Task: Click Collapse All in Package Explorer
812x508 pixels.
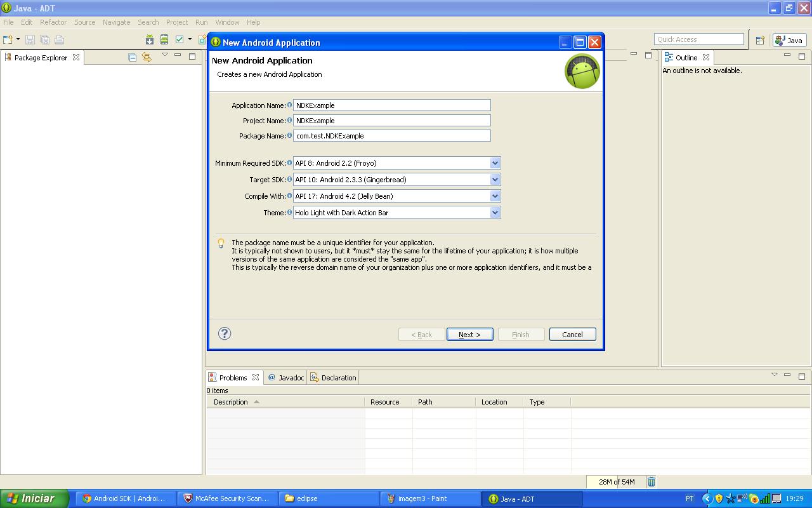Action: [x=132, y=57]
